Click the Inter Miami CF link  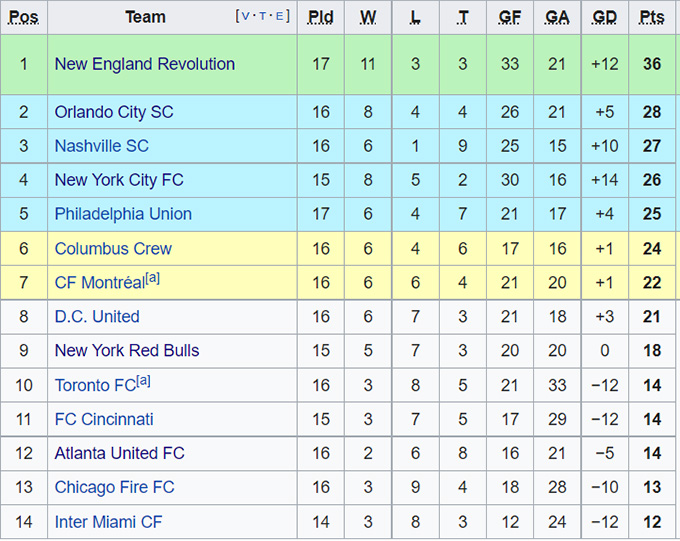pos(108,522)
